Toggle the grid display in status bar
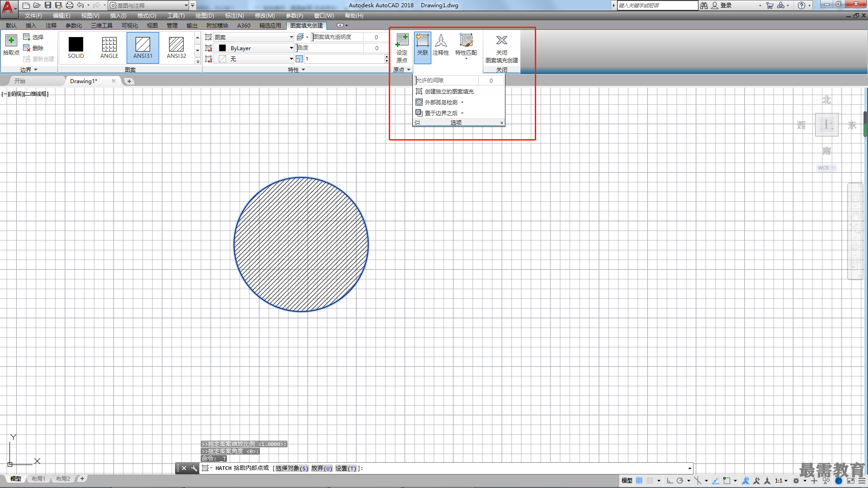This screenshot has width=868, height=488. (x=639, y=481)
